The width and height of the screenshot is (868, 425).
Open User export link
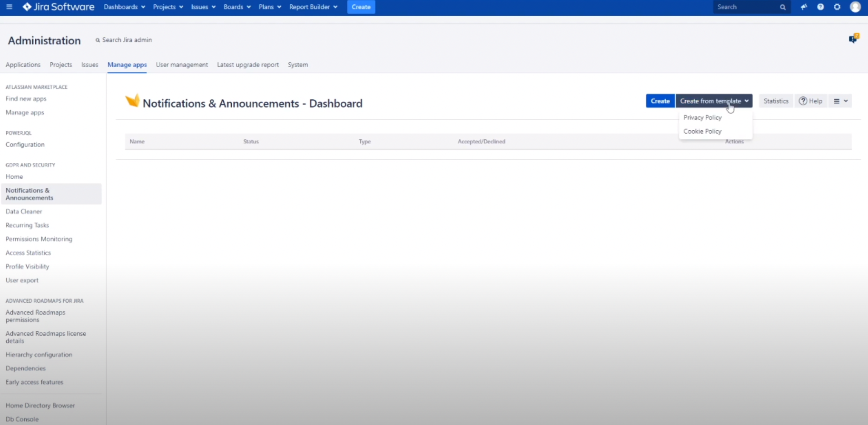[x=22, y=280]
